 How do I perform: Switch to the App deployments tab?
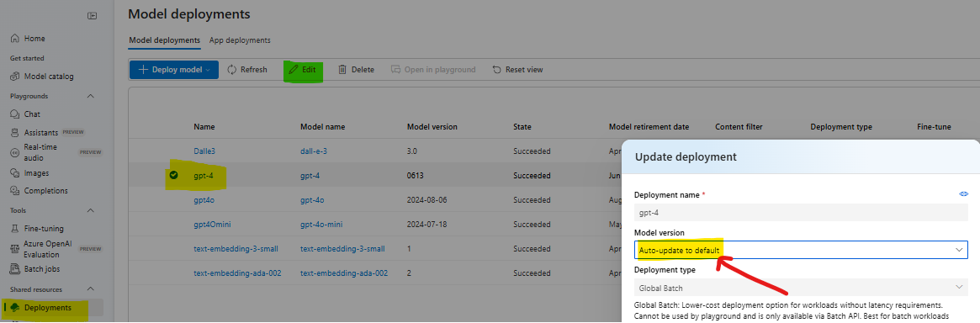point(240,40)
